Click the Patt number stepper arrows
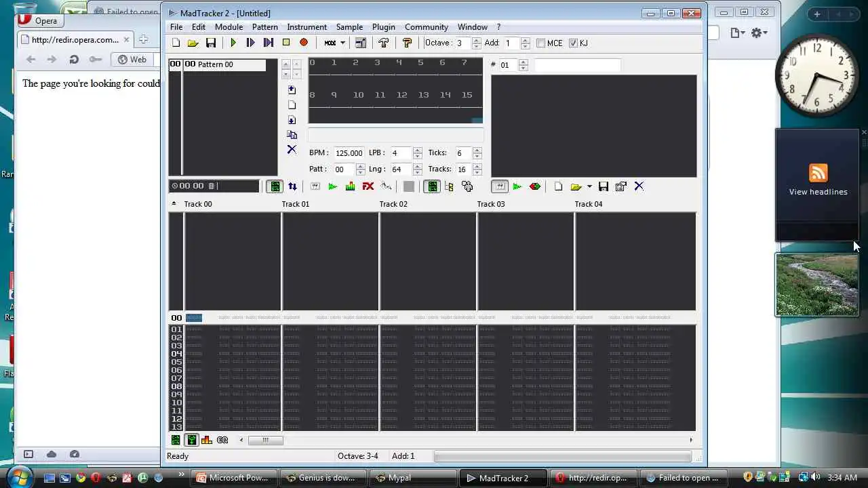The image size is (868, 488). (360, 169)
